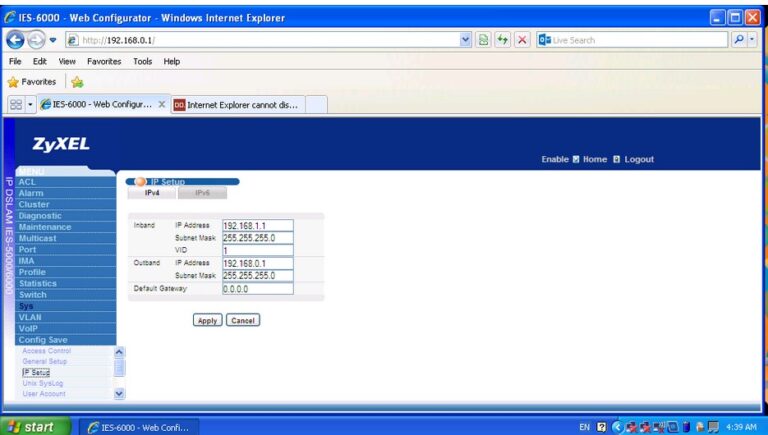Click the Enable link in header
768x435 pixels.
(x=555, y=159)
